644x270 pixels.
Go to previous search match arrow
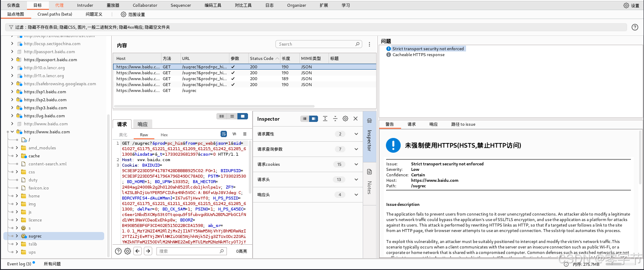point(137,251)
